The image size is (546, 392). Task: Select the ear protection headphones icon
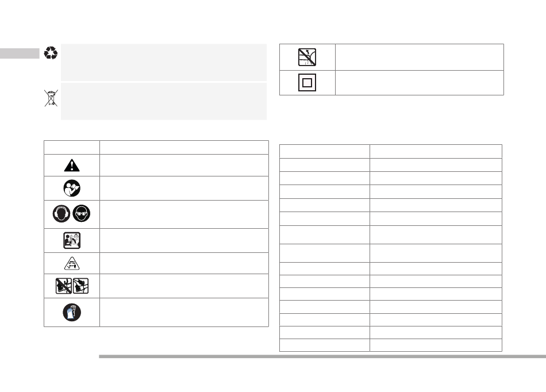[x=61, y=213]
